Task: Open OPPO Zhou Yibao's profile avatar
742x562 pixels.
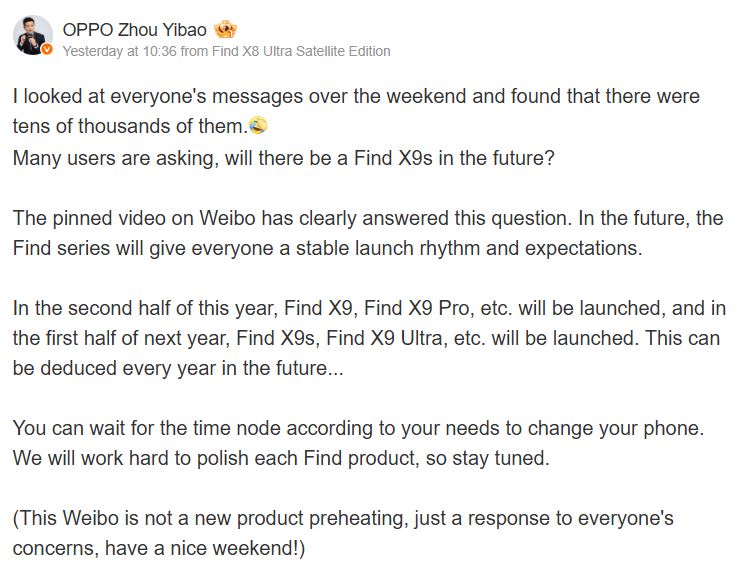Action: 33,35
